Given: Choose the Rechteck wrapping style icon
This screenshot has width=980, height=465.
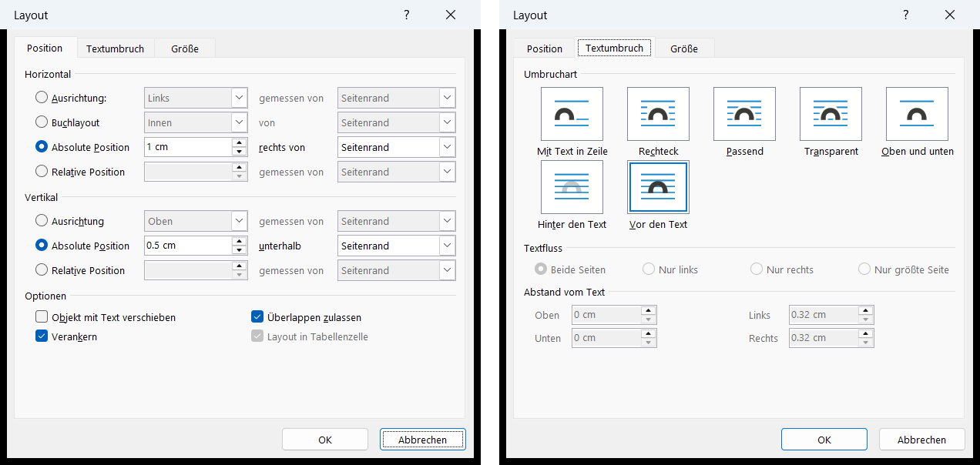Looking at the screenshot, I should [x=658, y=114].
